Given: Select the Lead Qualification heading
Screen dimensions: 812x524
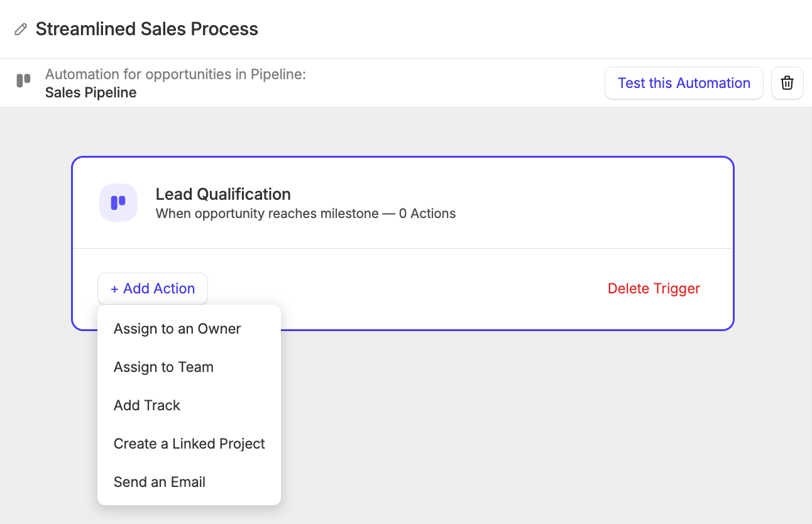Looking at the screenshot, I should 223,194.
